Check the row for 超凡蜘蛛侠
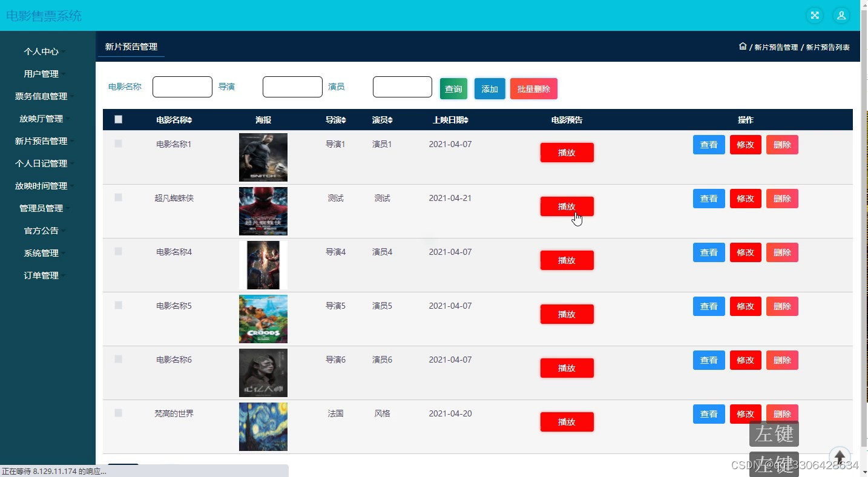 pyautogui.click(x=119, y=197)
